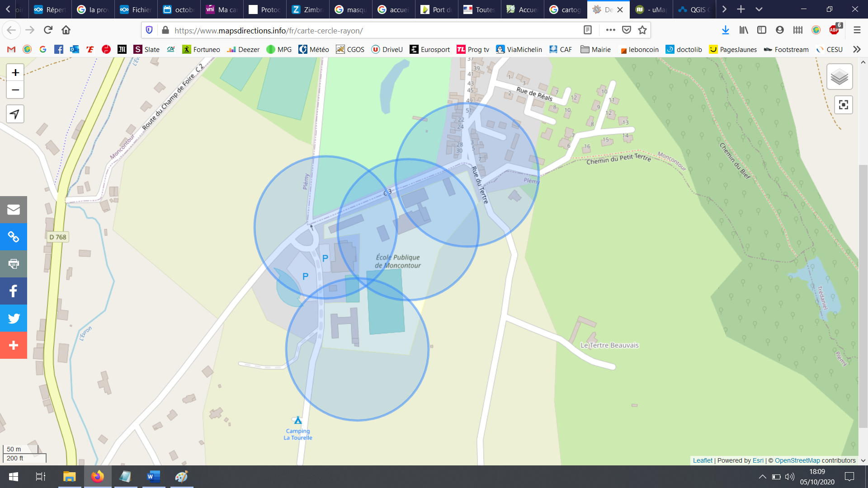Open the map layers control

coord(840,77)
